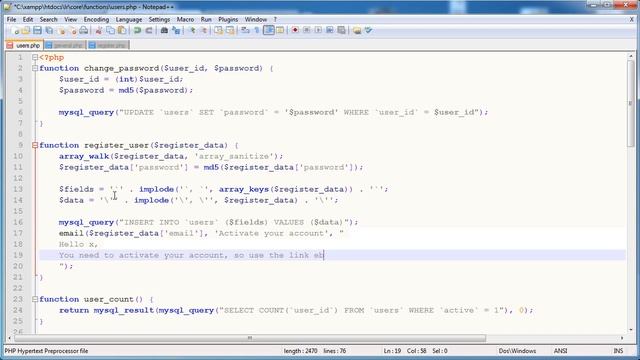Click the Cut scissors icon
This screenshot has height=360, width=640.
98,31
